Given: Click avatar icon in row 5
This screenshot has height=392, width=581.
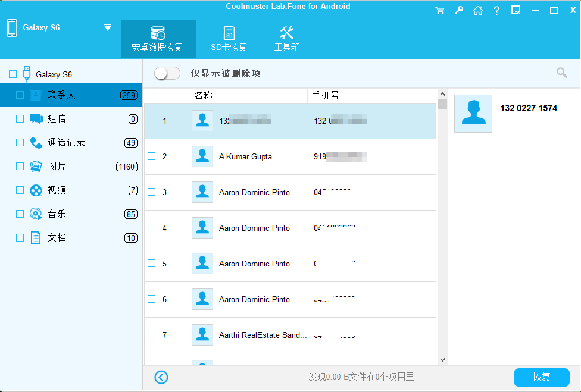Looking at the screenshot, I should (202, 264).
